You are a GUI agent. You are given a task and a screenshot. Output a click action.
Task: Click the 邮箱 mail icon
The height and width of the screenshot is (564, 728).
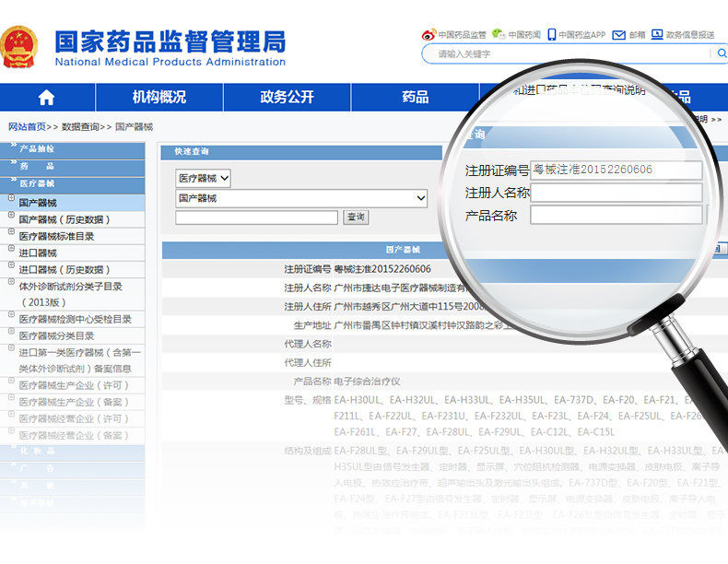[620, 34]
